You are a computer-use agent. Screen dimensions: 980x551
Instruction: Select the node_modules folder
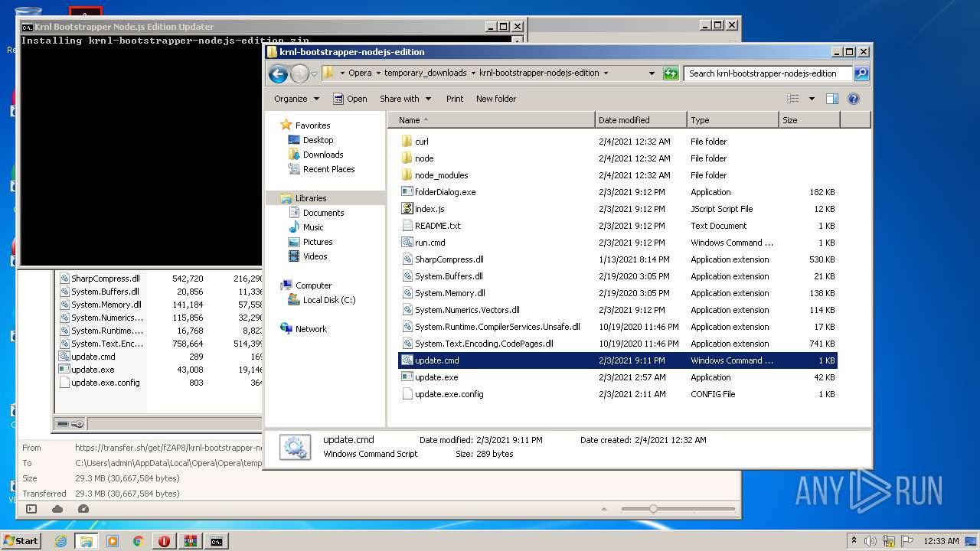point(618,175)
